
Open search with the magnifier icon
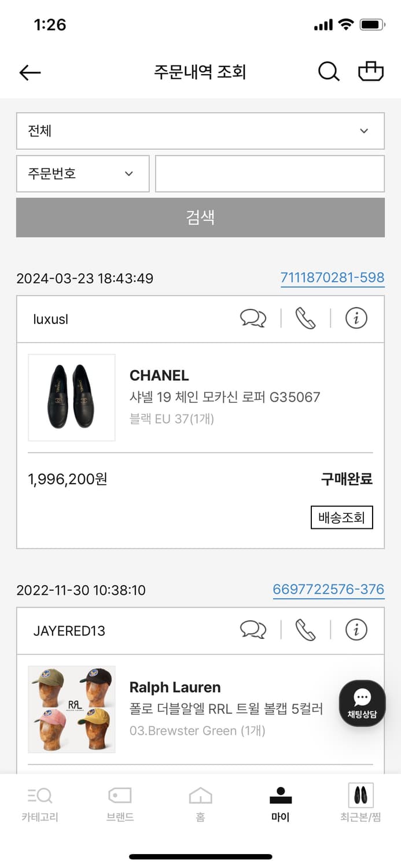[x=328, y=71]
